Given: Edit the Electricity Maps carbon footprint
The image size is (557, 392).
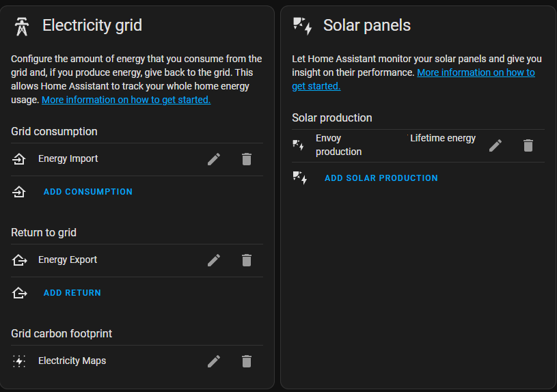Looking at the screenshot, I should click(214, 361).
